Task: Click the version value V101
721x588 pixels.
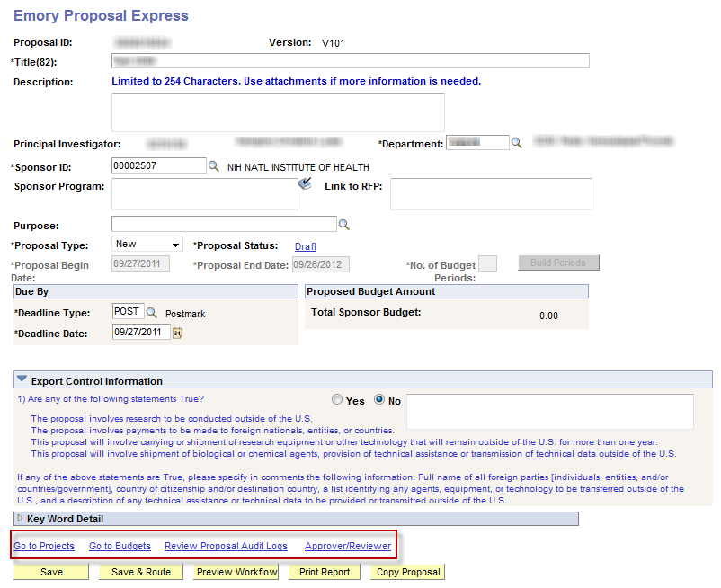Action: click(x=334, y=43)
